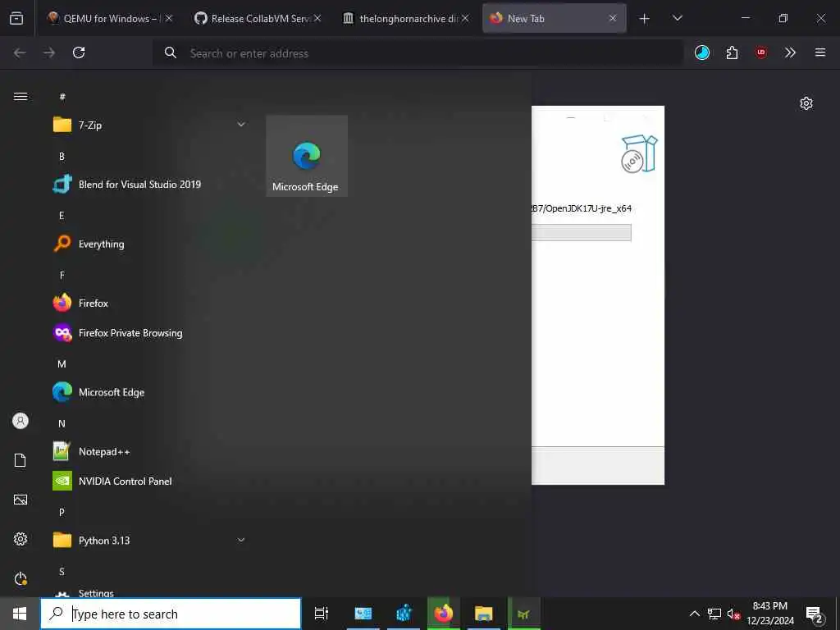Image resolution: width=840 pixels, height=630 pixels.
Task: Open Pictures from Start side rail
Action: coord(21,500)
